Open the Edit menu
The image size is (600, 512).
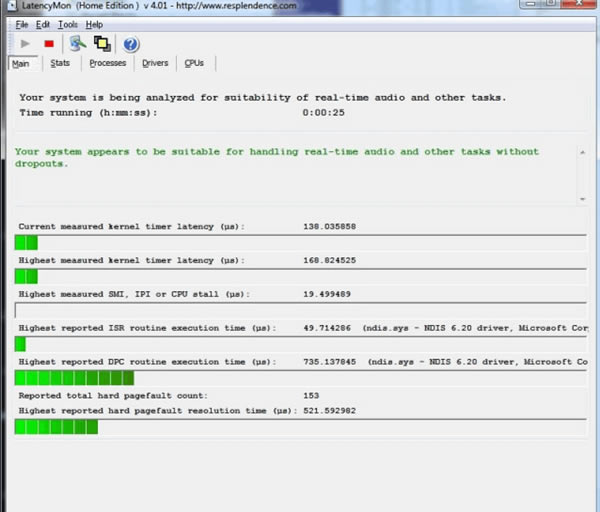43,24
